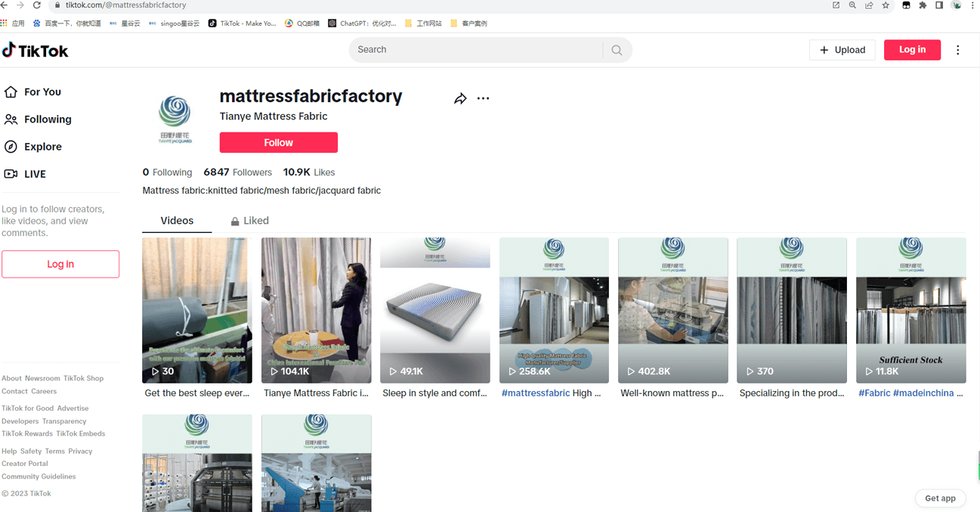
Task: Open the Following feed
Action: pyautogui.click(x=39, y=119)
